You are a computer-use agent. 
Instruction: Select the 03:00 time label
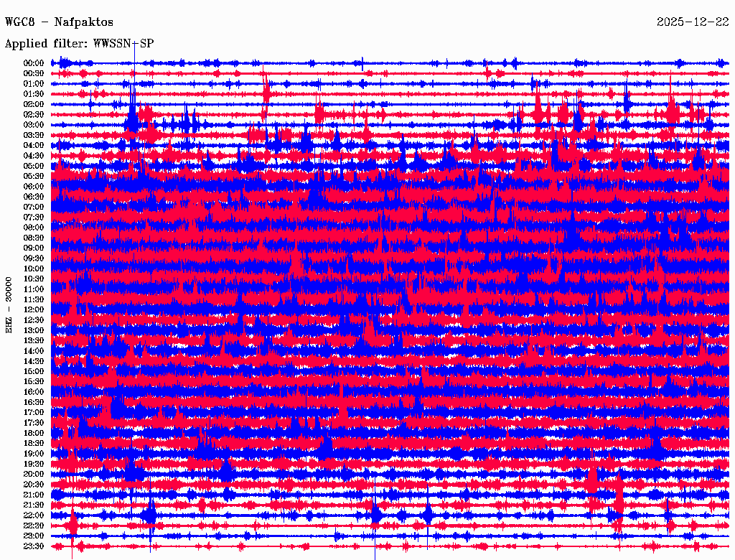[x=34, y=125]
